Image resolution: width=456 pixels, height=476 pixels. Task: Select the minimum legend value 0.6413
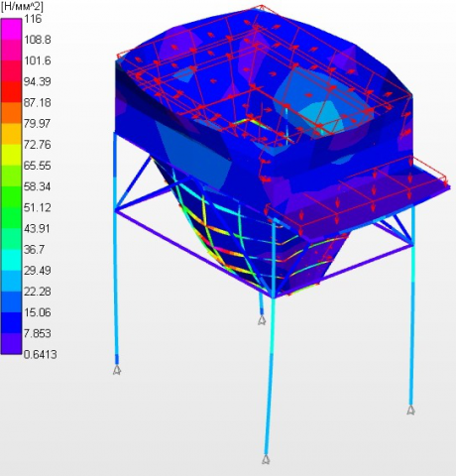tap(40, 354)
